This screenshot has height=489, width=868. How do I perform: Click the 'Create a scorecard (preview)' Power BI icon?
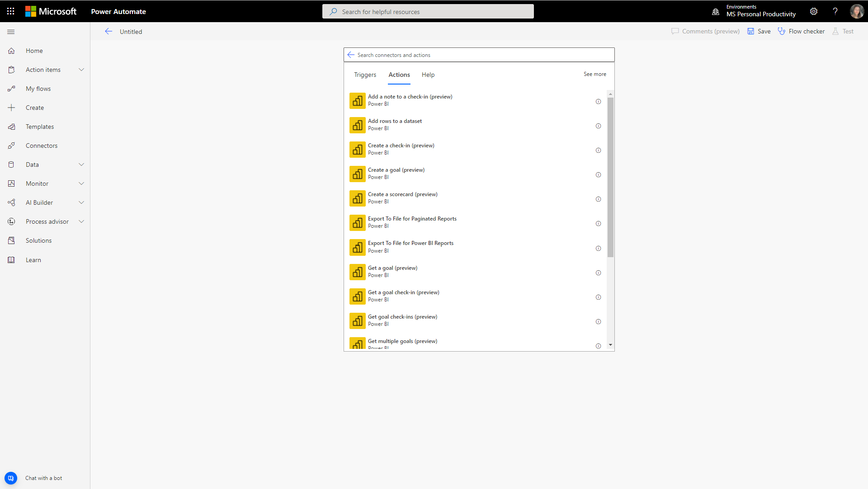[357, 198]
